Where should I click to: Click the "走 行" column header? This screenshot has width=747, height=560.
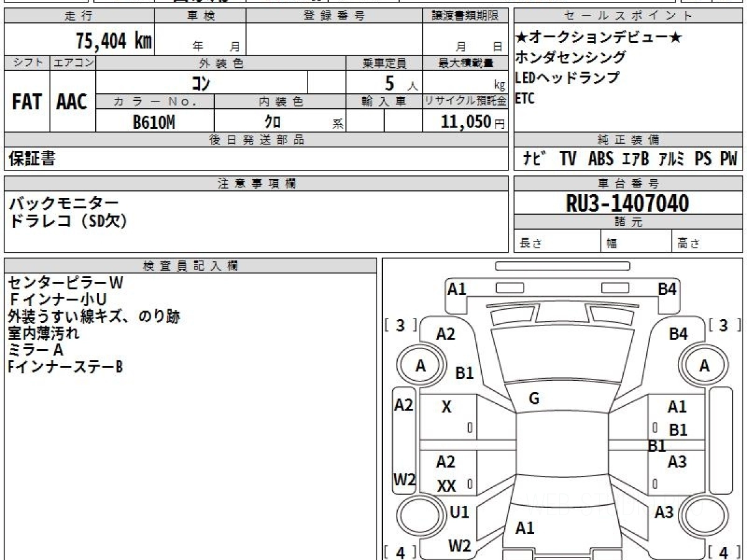tap(78, 16)
